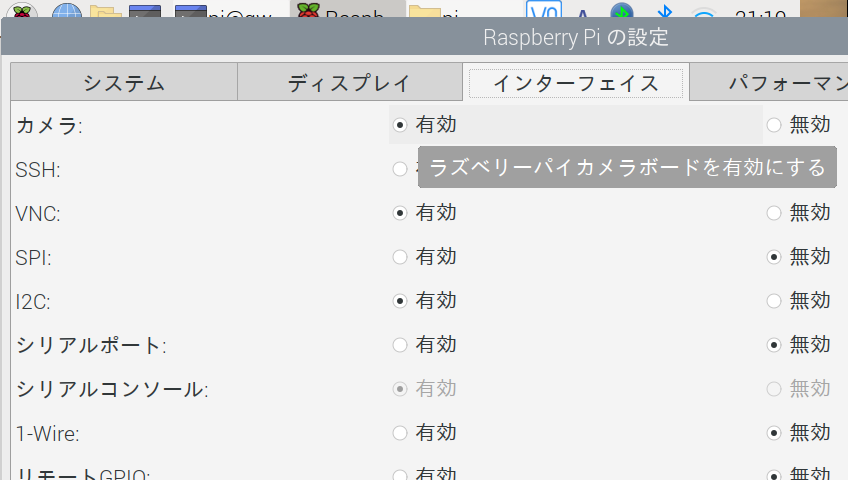Click the I2C: label text
Screen dimensions: 848x480
(33, 302)
